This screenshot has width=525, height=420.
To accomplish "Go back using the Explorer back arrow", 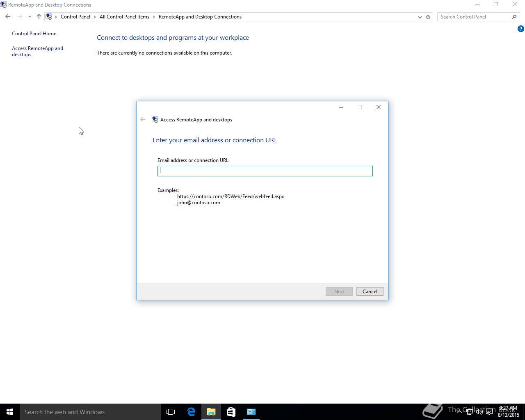I will [8, 17].
